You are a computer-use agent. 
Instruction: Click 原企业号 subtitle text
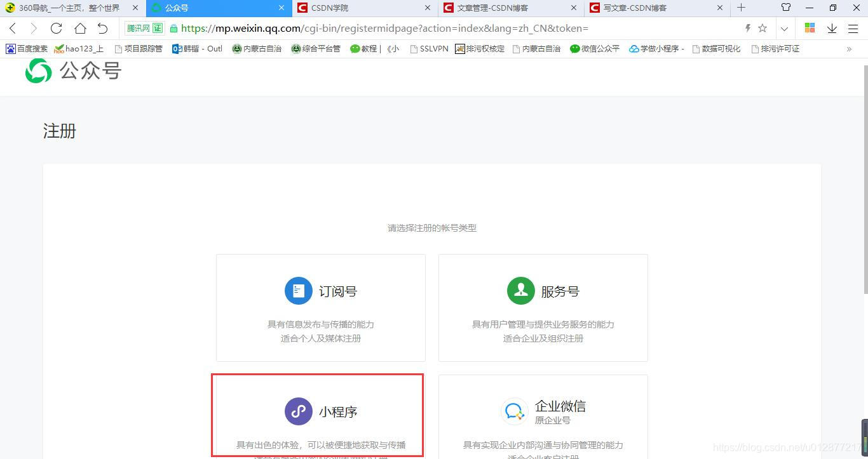(x=553, y=420)
